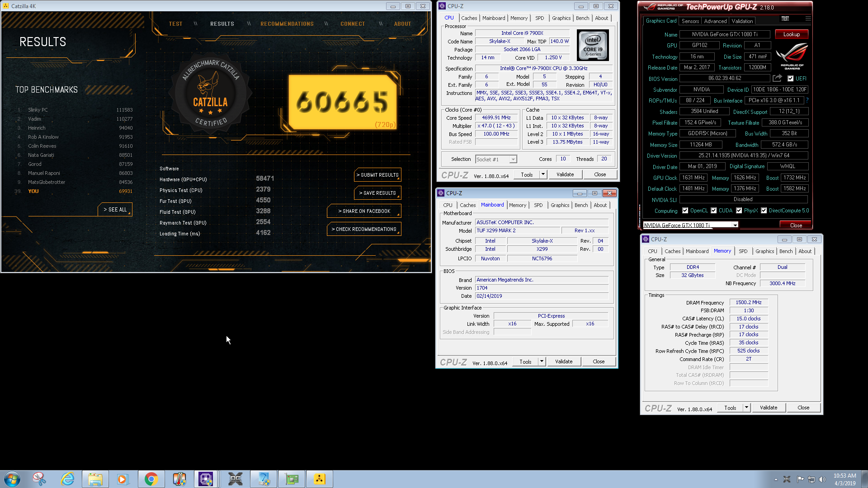Viewport: 868px width, 488px height.
Task: Open the GPU-Z hamburger menu
Action: click(808, 19)
